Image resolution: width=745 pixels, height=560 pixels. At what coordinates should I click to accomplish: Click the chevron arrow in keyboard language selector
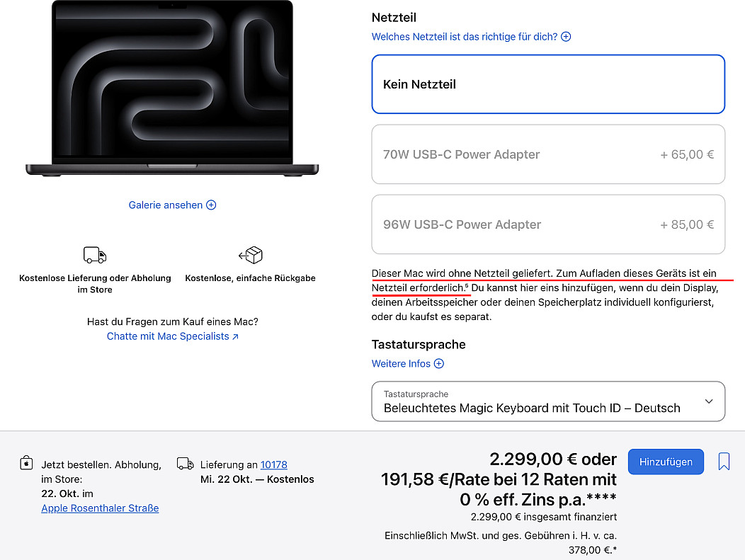[x=709, y=401]
